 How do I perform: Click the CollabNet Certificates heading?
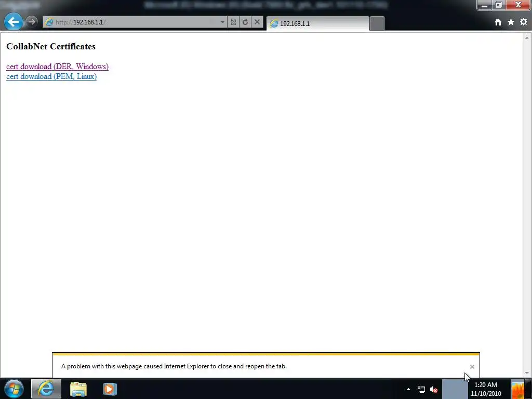pyautogui.click(x=51, y=46)
